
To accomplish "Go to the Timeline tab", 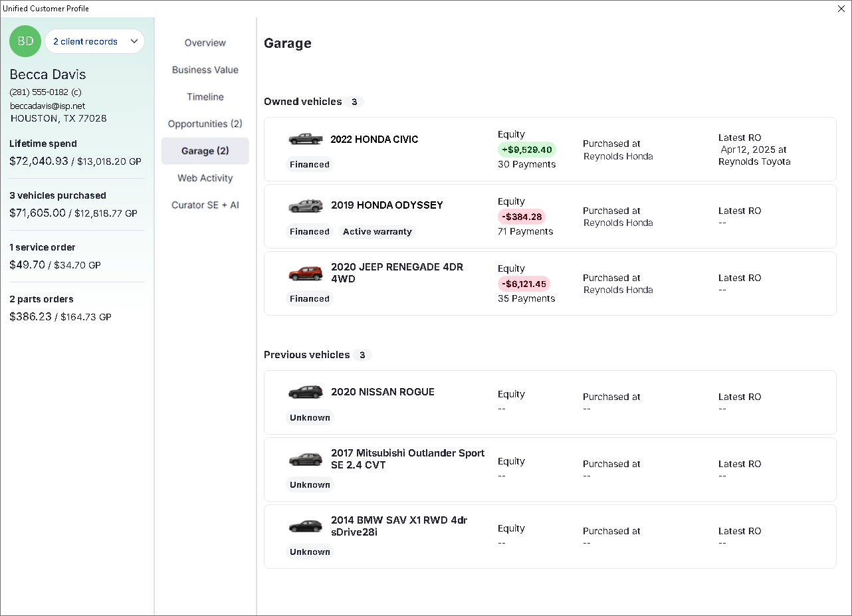I will (205, 97).
